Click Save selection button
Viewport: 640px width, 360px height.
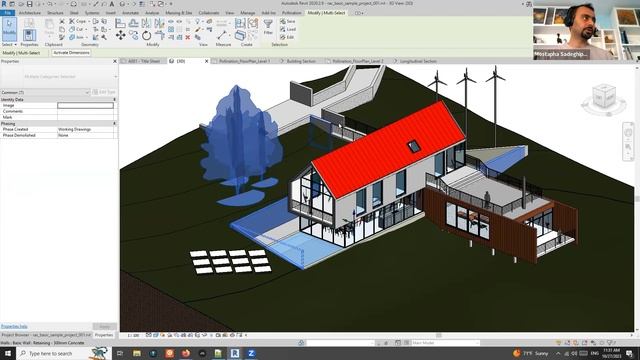pyautogui.click(x=287, y=21)
